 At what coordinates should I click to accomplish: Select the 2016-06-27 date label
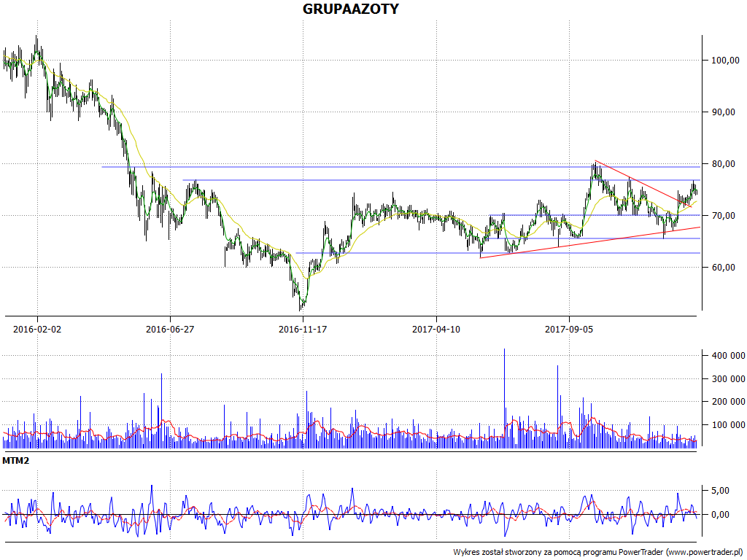pos(170,329)
